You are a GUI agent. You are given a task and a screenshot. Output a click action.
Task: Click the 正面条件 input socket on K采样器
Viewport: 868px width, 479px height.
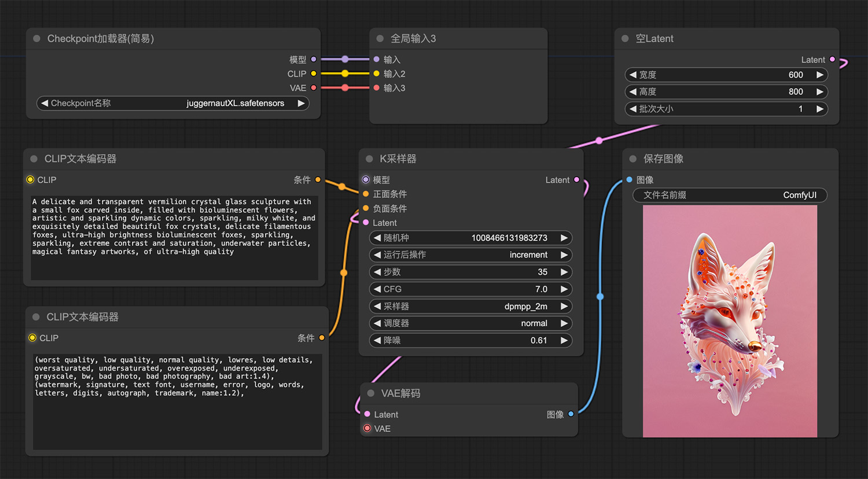pyautogui.click(x=366, y=194)
